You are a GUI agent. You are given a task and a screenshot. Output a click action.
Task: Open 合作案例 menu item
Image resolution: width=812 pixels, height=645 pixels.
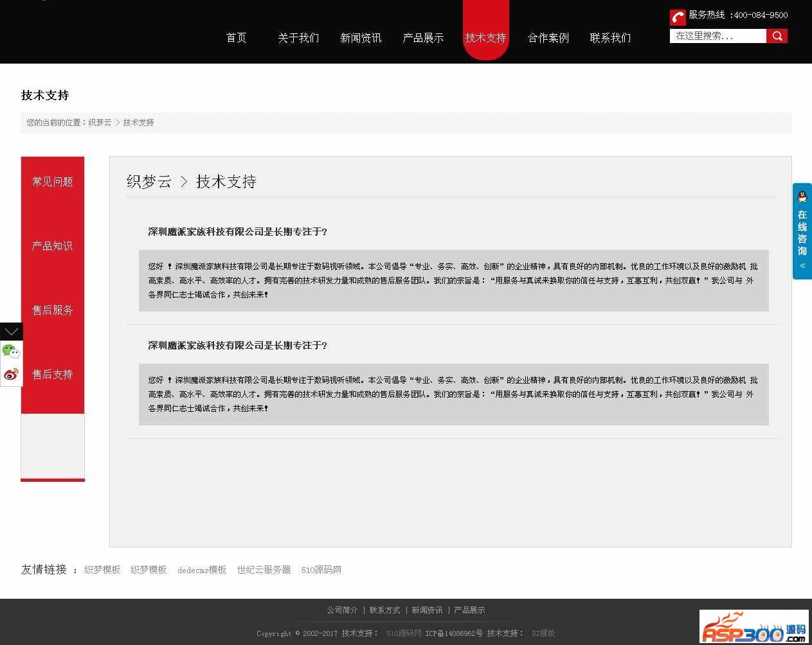coord(548,38)
